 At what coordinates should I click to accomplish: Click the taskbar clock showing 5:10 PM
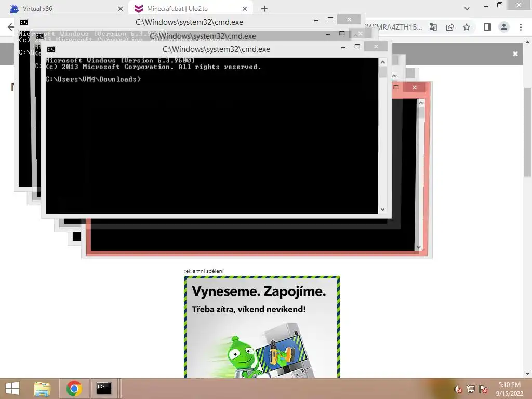(x=509, y=389)
